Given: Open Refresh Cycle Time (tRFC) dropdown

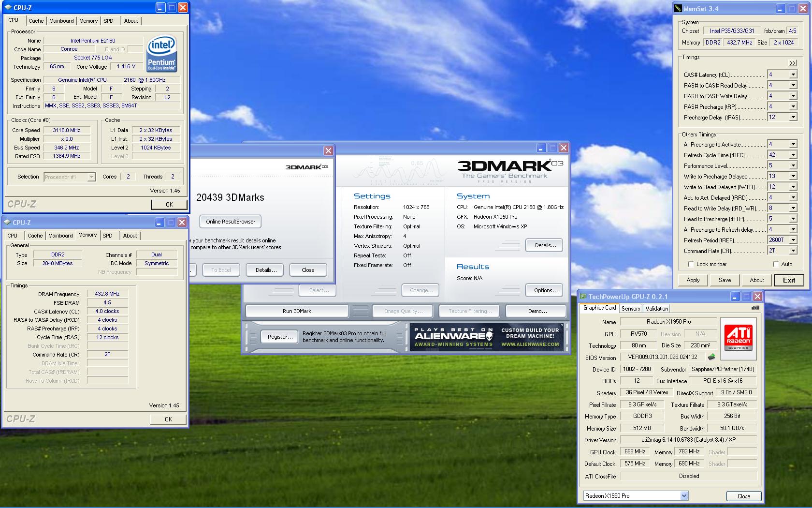Looking at the screenshot, I should coord(793,155).
